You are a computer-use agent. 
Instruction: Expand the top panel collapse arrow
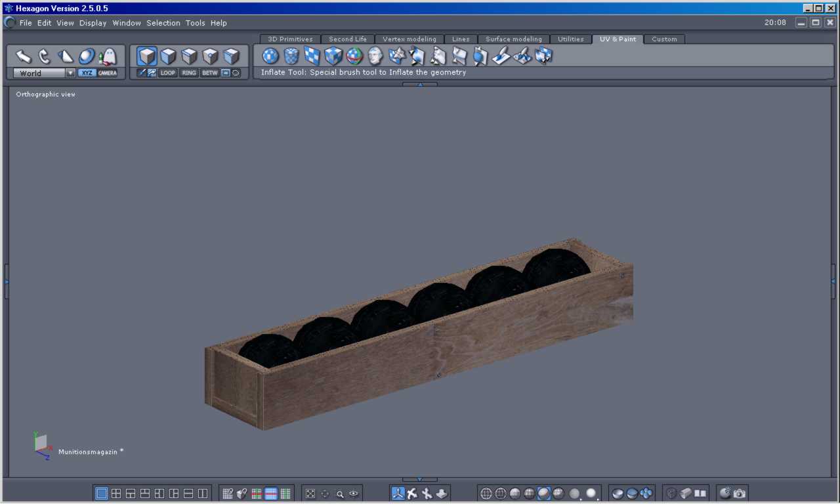[420, 85]
